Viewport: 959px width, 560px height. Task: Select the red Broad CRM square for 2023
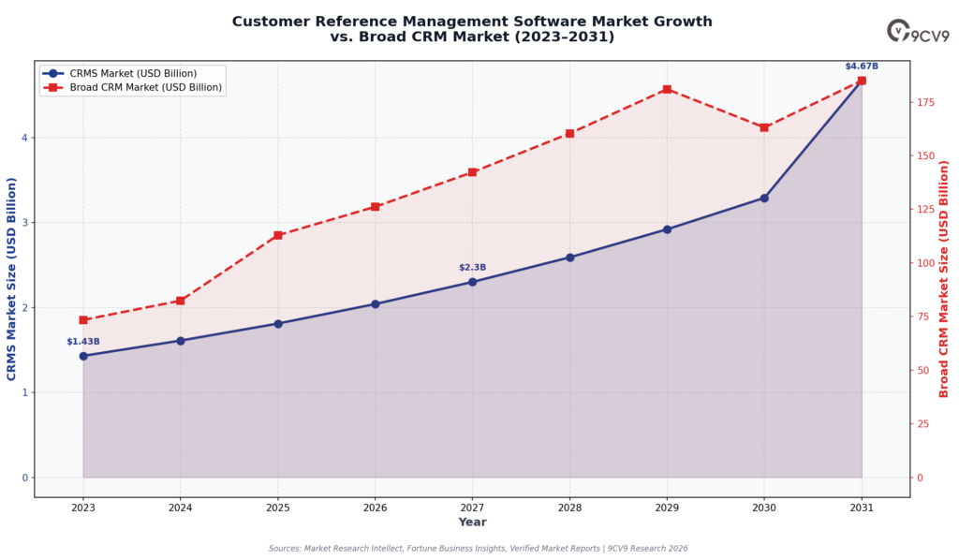point(83,319)
